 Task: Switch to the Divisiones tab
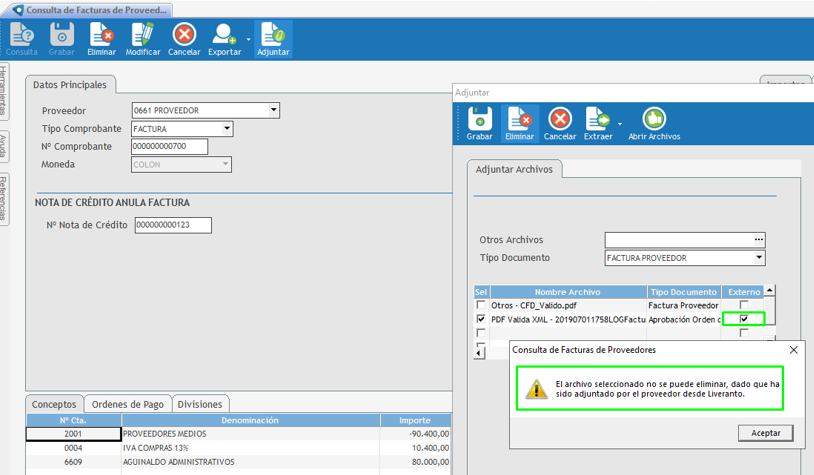click(x=200, y=404)
